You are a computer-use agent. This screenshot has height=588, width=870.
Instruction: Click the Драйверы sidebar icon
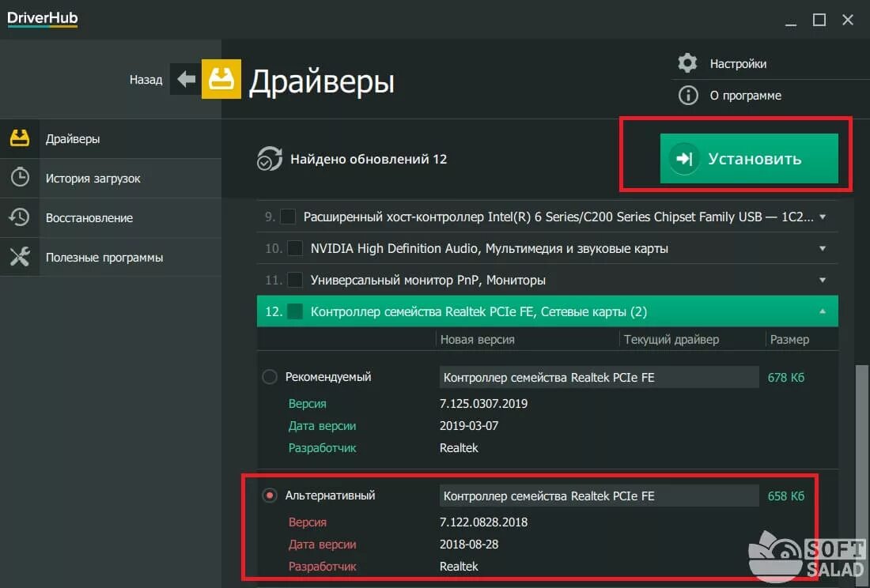point(20,138)
